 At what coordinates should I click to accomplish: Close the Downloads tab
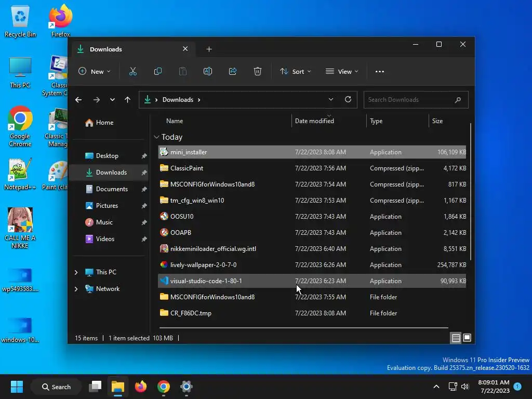click(x=185, y=49)
